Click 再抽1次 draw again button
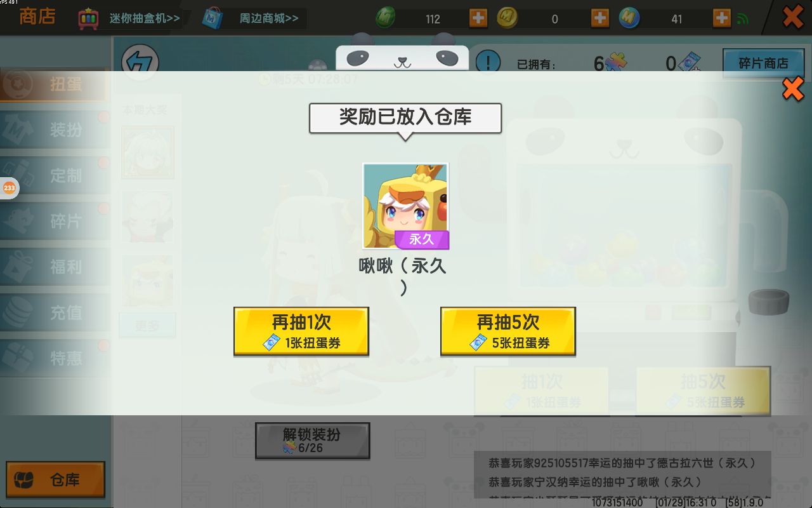 (x=301, y=331)
